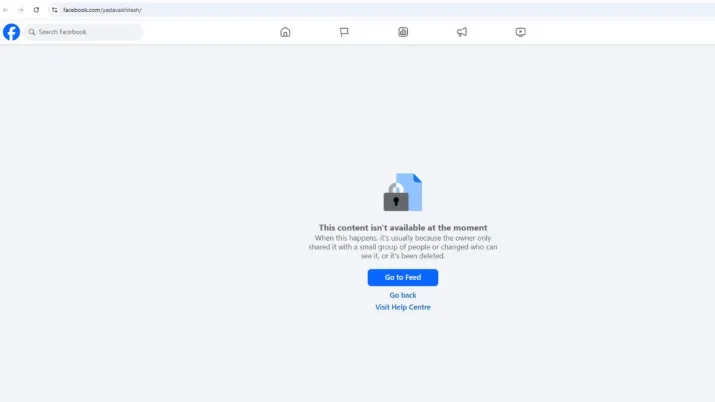Click the explanation paragraph under the heading
715x402 pixels.
[403, 247]
